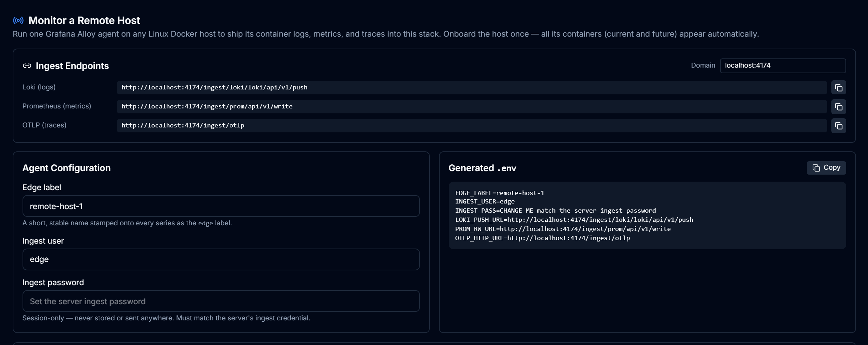The image size is (868, 345).
Task: Focus the Domain input field
Action: coord(783,66)
